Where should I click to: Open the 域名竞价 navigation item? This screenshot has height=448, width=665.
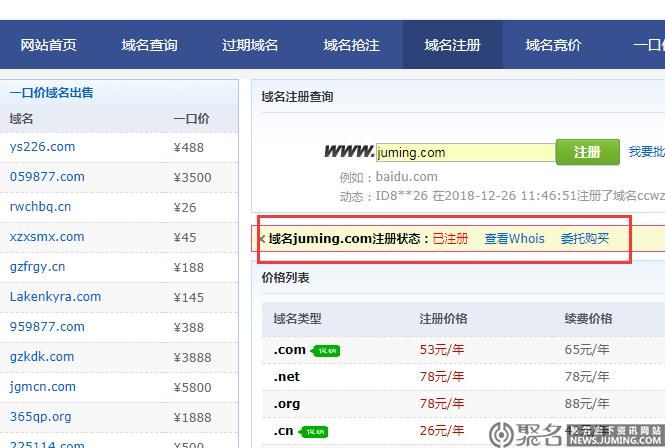(x=553, y=45)
